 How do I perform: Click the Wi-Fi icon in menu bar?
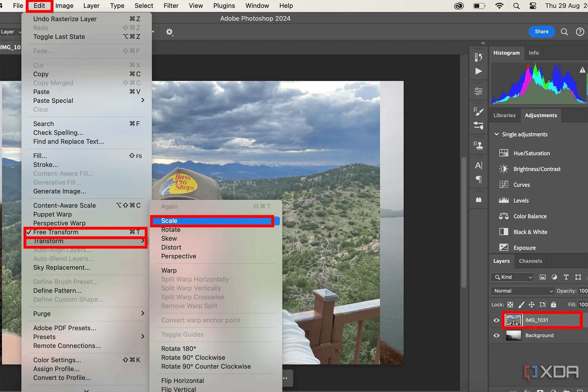[499, 6]
